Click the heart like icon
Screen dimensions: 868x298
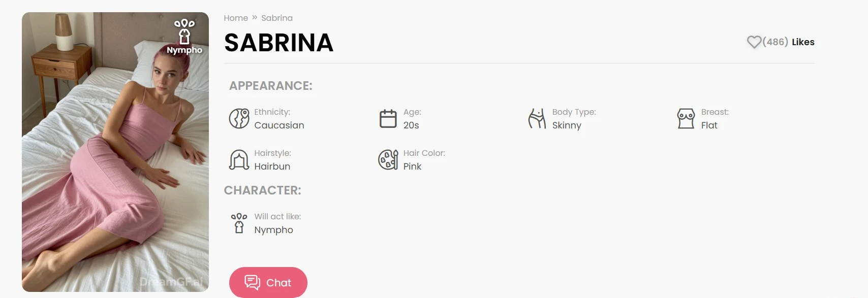tap(754, 42)
